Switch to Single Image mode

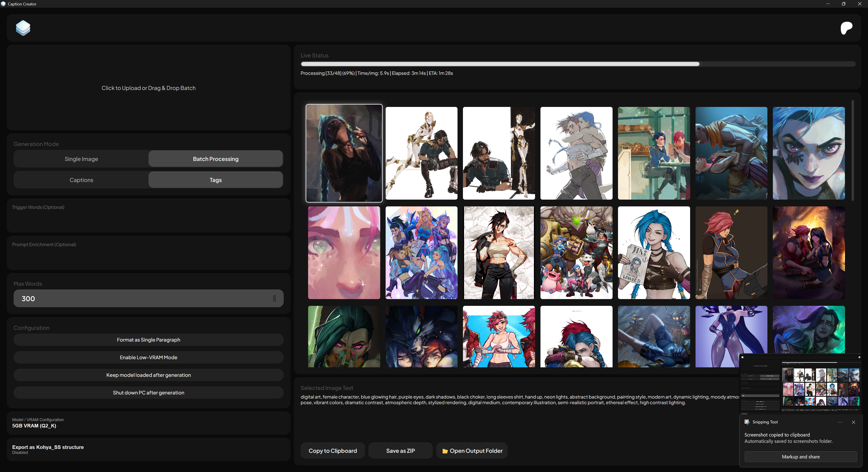tap(81, 159)
